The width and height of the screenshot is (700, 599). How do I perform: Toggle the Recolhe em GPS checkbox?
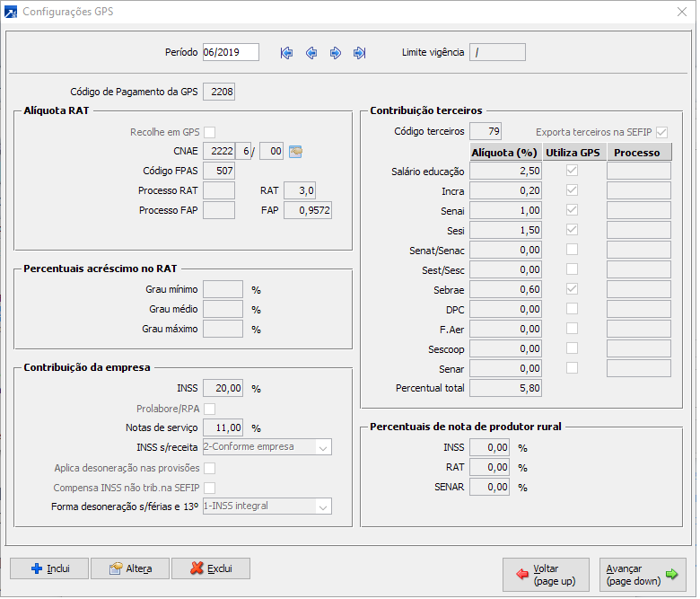[x=210, y=131]
